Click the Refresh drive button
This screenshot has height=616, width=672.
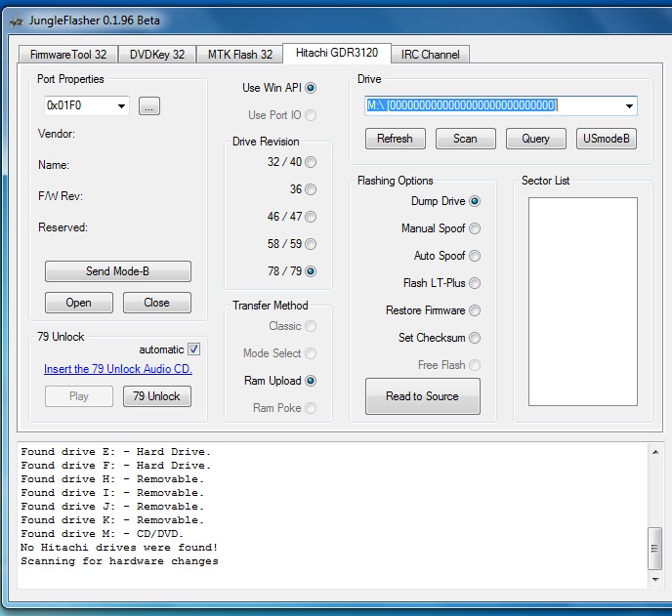[x=395, y=139]
